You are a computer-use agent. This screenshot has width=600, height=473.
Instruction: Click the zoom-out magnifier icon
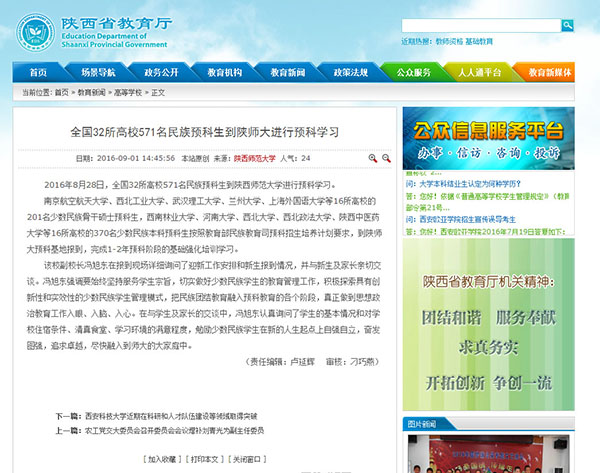pos(385,158)
